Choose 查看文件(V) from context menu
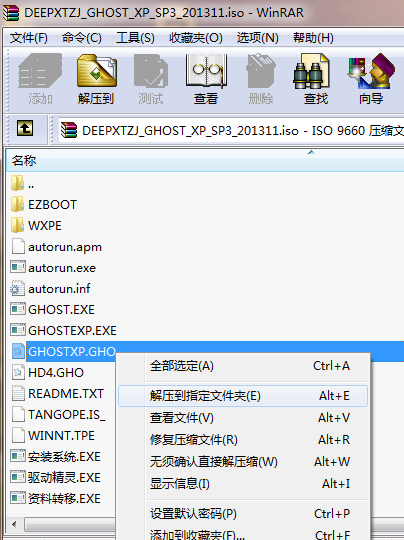404x540 pixels. click(x=243, y=418)
